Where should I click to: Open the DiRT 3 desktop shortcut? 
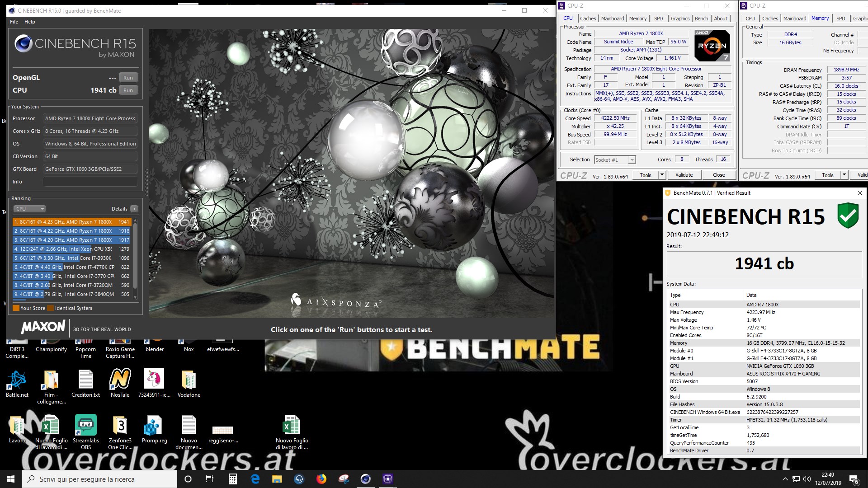17,349
